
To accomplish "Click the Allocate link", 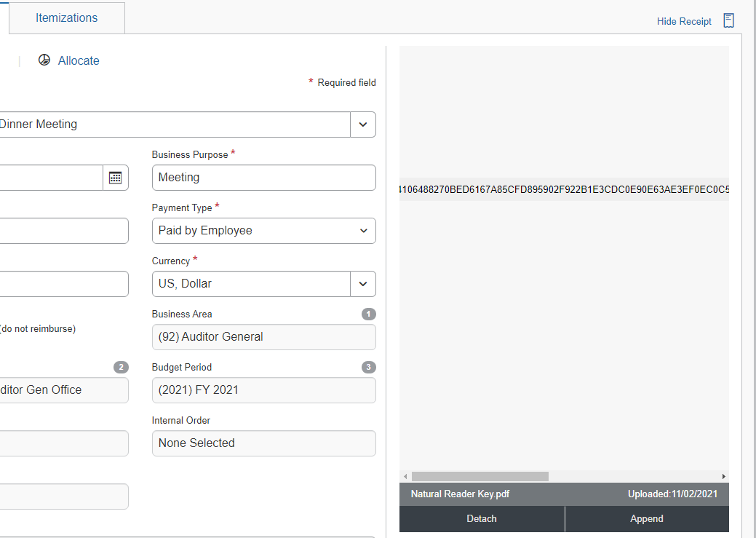I will (79, 61).
